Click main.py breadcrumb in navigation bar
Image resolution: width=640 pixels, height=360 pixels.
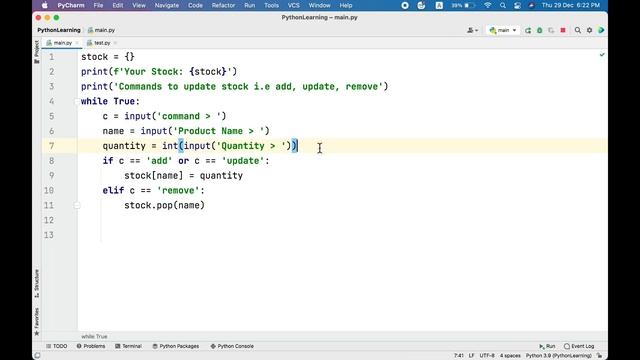pyautogui.click(x=102, y=30)
